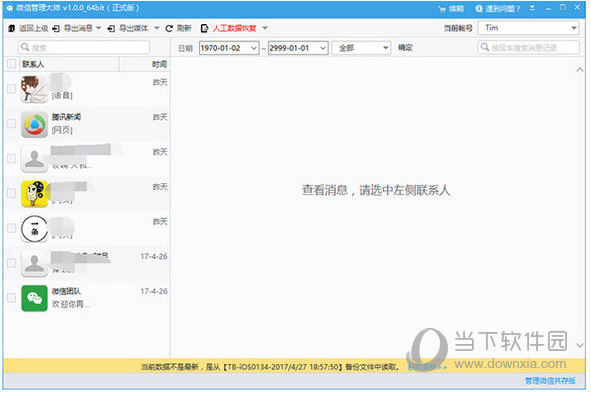
Task: Open the 遇到问题 help icon
Action: pos(479,9)
